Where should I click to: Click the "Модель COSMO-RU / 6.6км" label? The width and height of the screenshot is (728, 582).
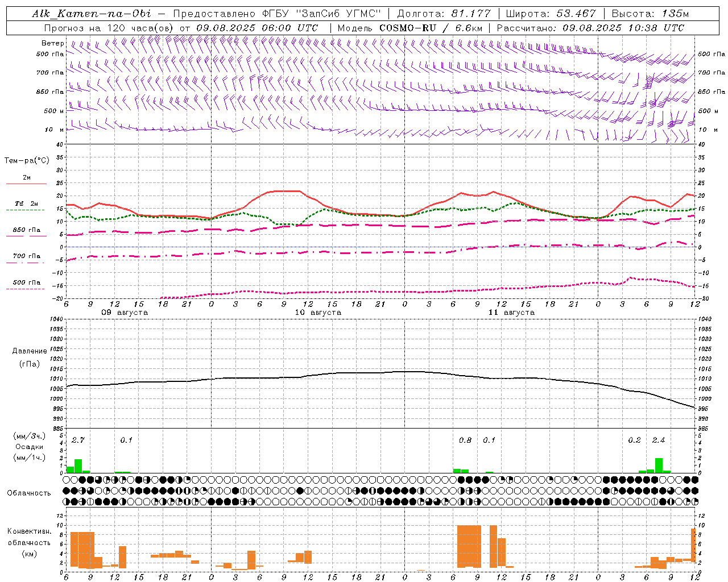[409, 28]
